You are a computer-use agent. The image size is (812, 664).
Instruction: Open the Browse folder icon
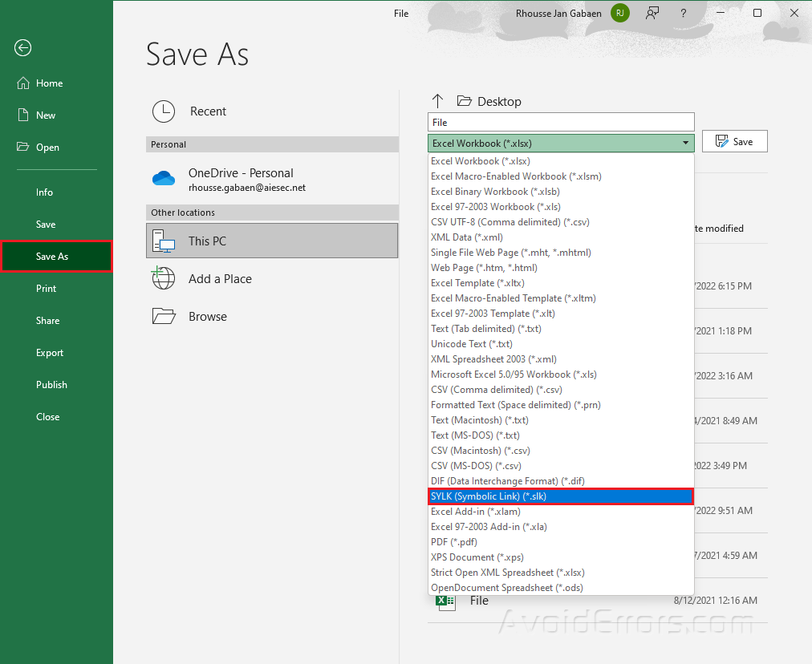point(164,316)
